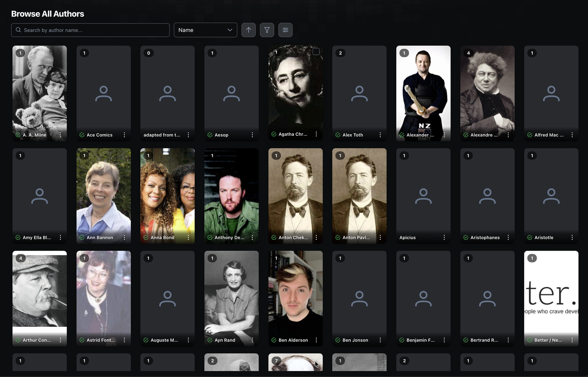Open the three-dot menu for Aristophanes
Image resolution: width=588 pixels, height=377 pixels.
tap(508, 238)
